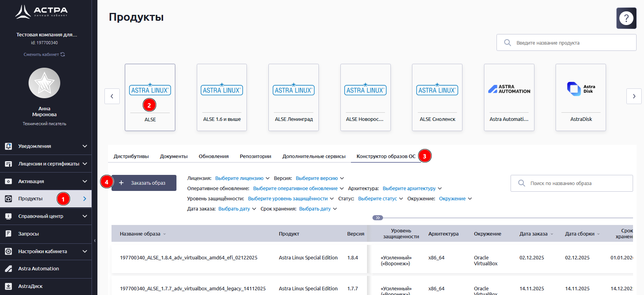Switch to the Дистрибутивы tab

pyautogui.click(x=131, y=156)
